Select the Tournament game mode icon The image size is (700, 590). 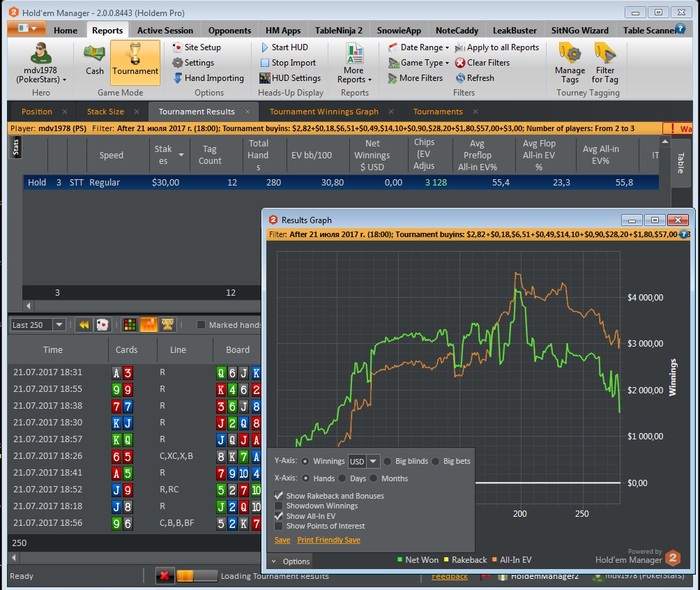(x=135, y=62)
